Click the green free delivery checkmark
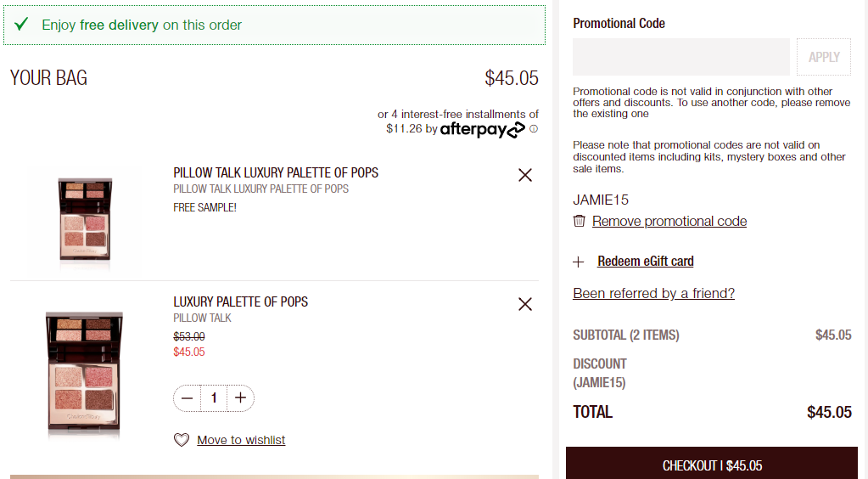Viewport: 868px width, 479px height. click(x=21, y=25)
